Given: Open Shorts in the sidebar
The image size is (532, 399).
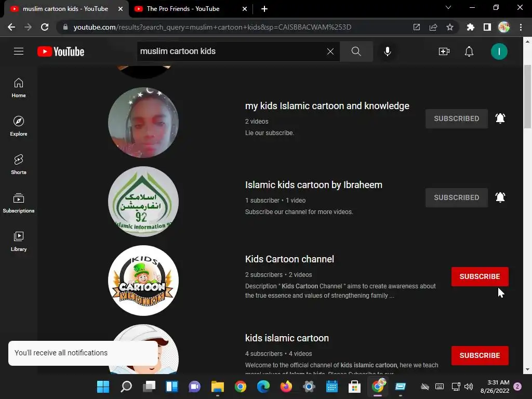Looking at the screenshot, I should 19,165.
